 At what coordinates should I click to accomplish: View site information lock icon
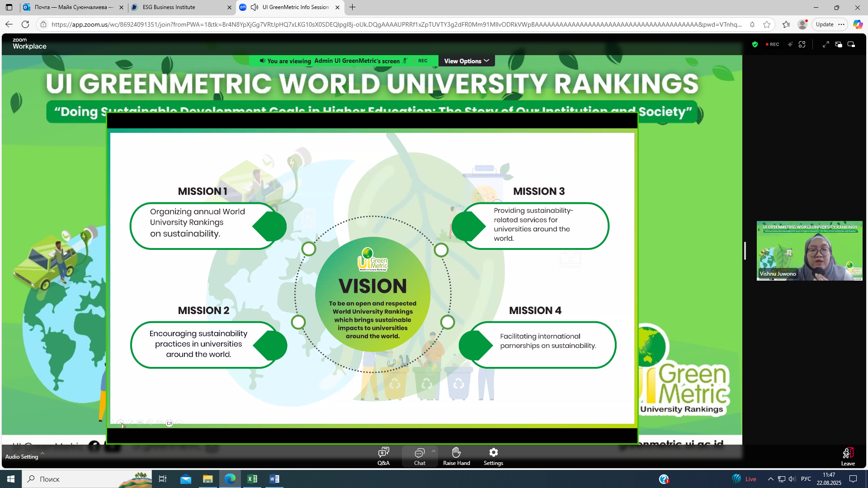(x=43, y=24)
